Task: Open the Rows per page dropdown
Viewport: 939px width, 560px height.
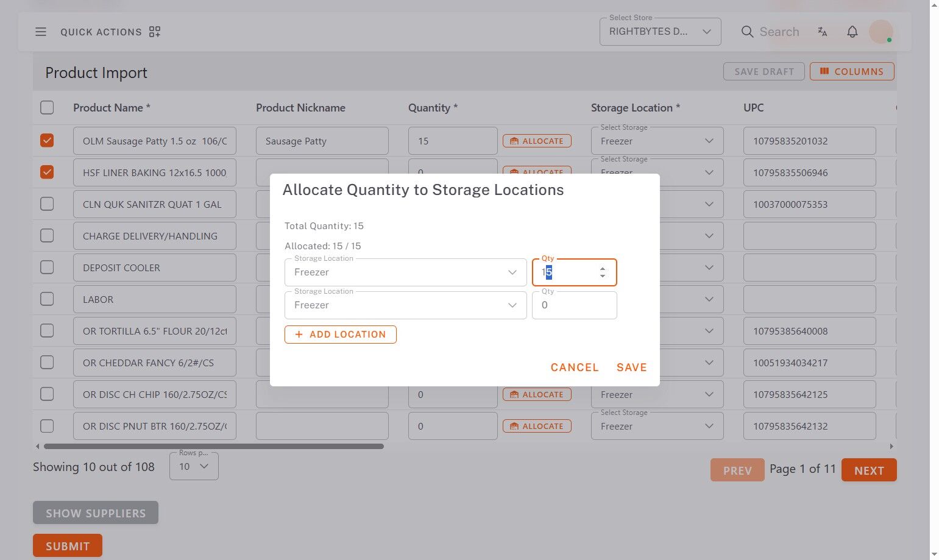Action: point(194,467)
